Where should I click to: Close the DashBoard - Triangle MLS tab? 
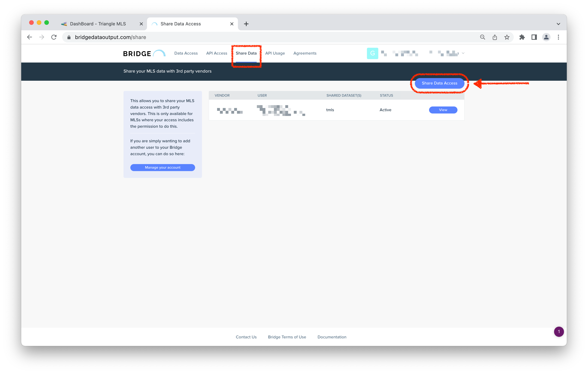click(x=141, y=24)
